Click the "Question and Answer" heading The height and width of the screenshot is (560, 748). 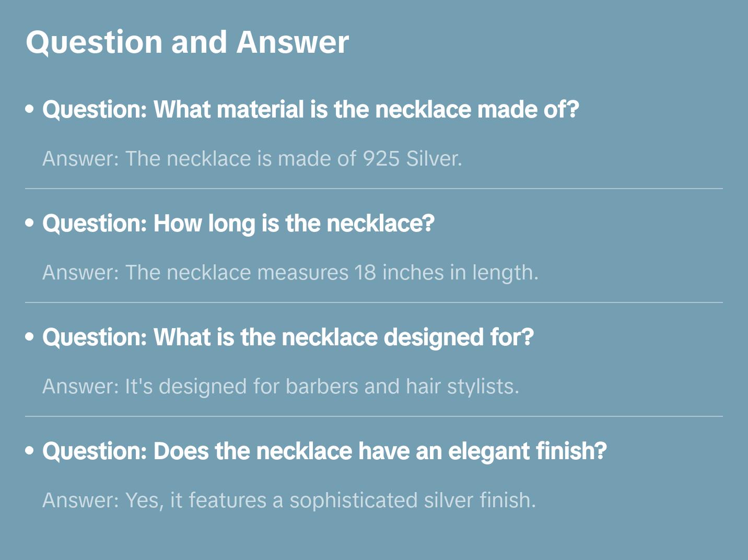click(187, 42)
